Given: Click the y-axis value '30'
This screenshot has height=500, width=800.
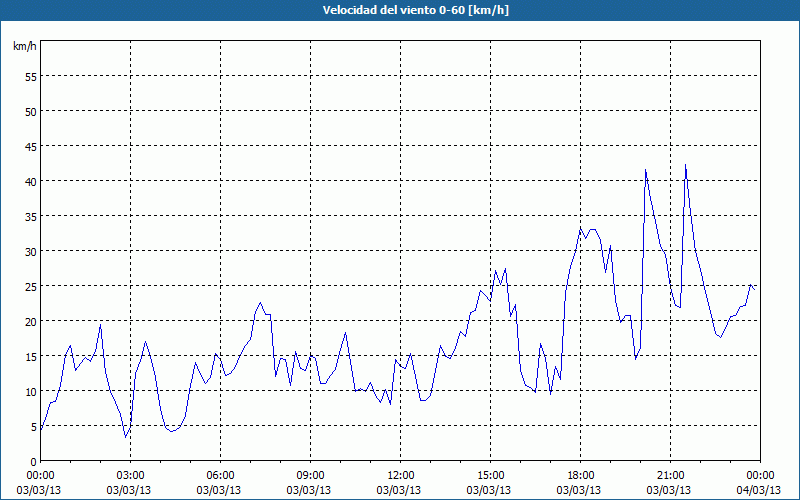Looking at the screenshot, I should 31,252.
